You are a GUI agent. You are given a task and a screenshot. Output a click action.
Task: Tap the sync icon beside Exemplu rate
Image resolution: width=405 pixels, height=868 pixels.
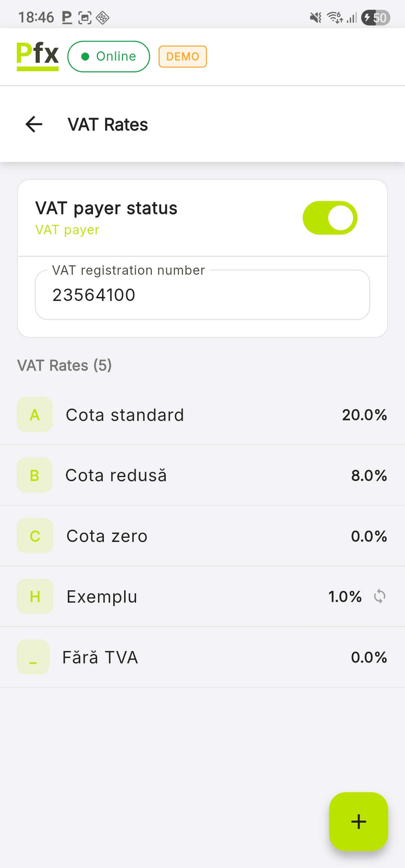point(379,596)
